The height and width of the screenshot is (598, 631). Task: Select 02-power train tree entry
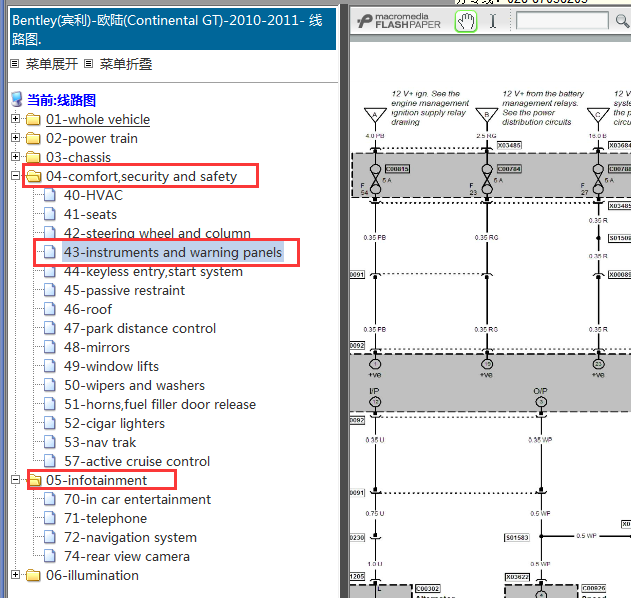click(x=92, y=138)
